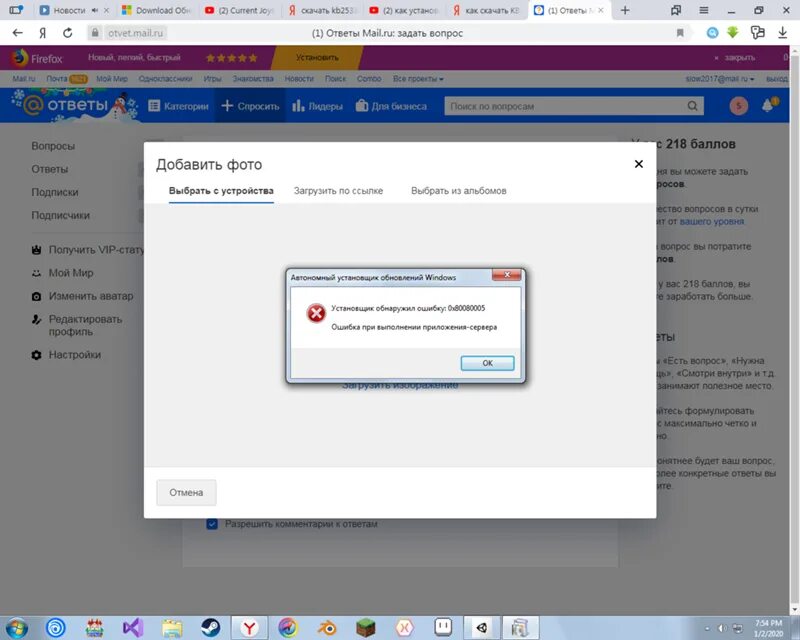This screenshot has width=800, height=640.
Task: Switch to the Current Joys YouTube tab
Action: (x=239, y=10)
